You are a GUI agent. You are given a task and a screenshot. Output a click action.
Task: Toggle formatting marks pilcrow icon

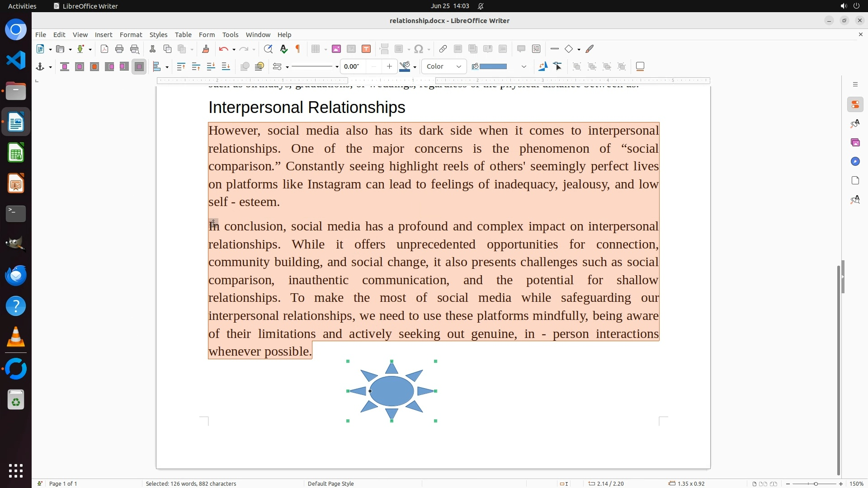click(298, 49)
